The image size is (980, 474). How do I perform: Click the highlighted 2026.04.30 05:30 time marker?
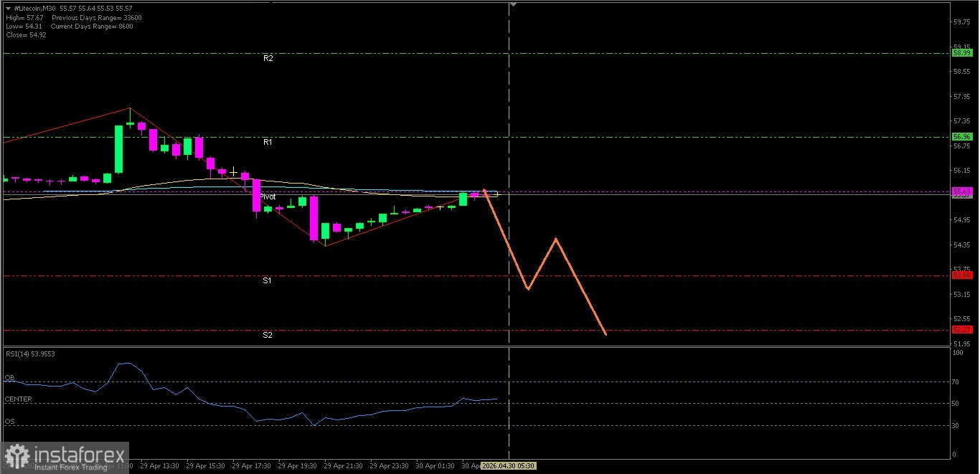[x=507, y=465]
